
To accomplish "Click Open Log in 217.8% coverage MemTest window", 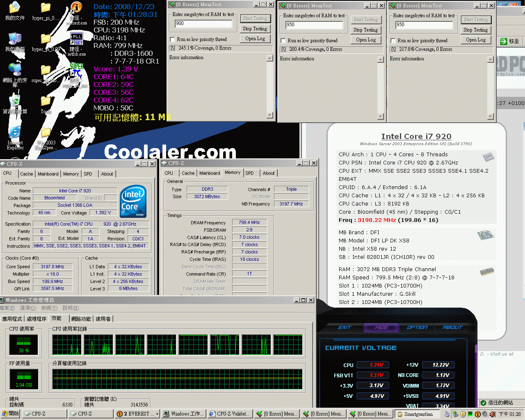I will (x=475, y=40).
